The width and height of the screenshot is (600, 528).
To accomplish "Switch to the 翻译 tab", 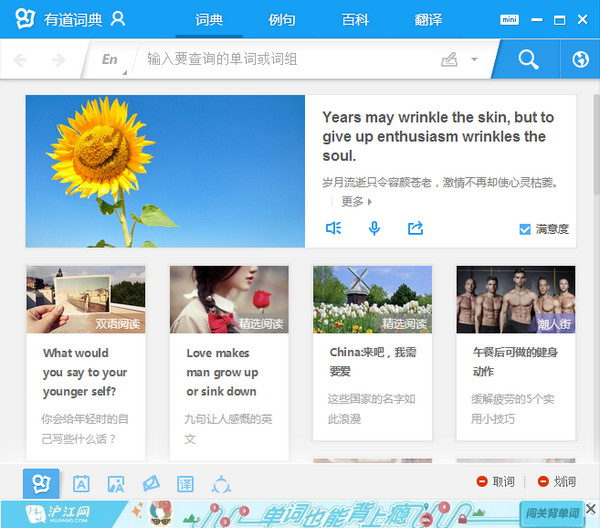I will (428, 20).
